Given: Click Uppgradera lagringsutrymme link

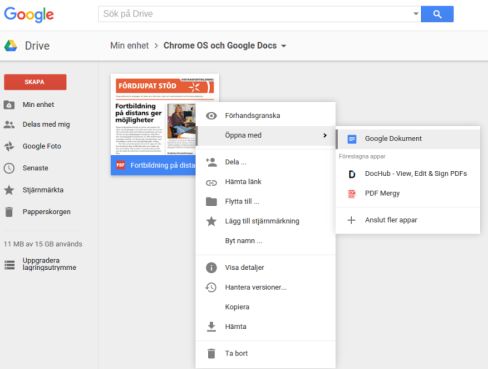Looking at the screenshot, I should [49, 264].
